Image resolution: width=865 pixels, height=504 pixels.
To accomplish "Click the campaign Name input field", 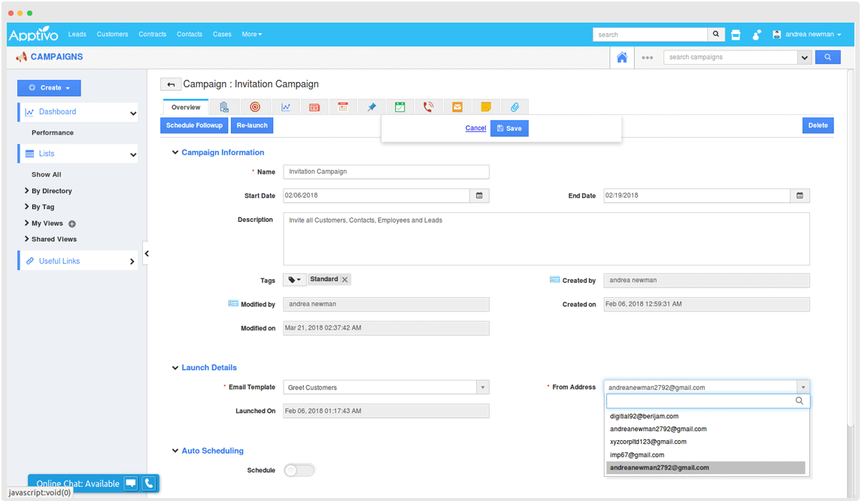I will [386, 172].
